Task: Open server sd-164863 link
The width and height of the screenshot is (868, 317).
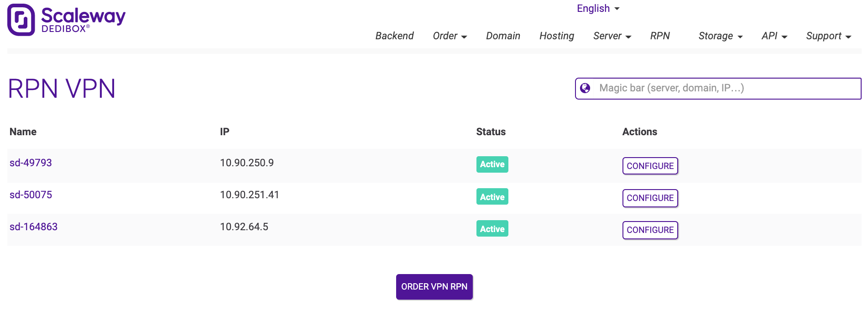Action: tap(33, 227)
